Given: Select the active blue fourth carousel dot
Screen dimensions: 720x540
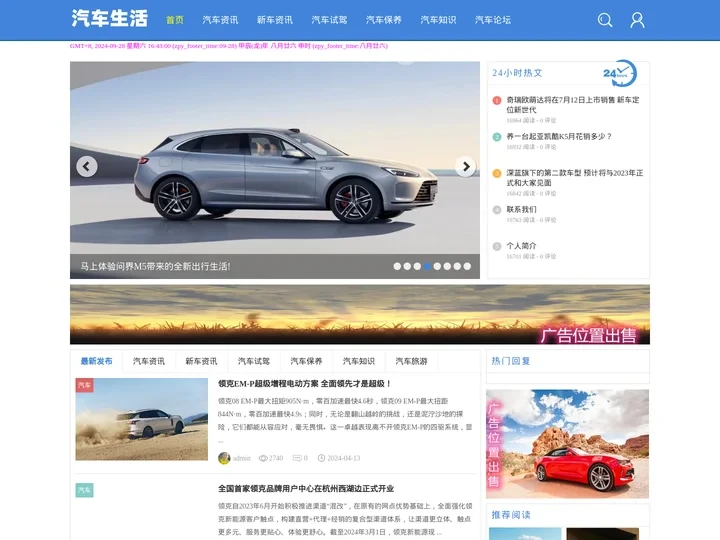Looking at the screenshot, I should pyautogui.click(x=427, y=266).
